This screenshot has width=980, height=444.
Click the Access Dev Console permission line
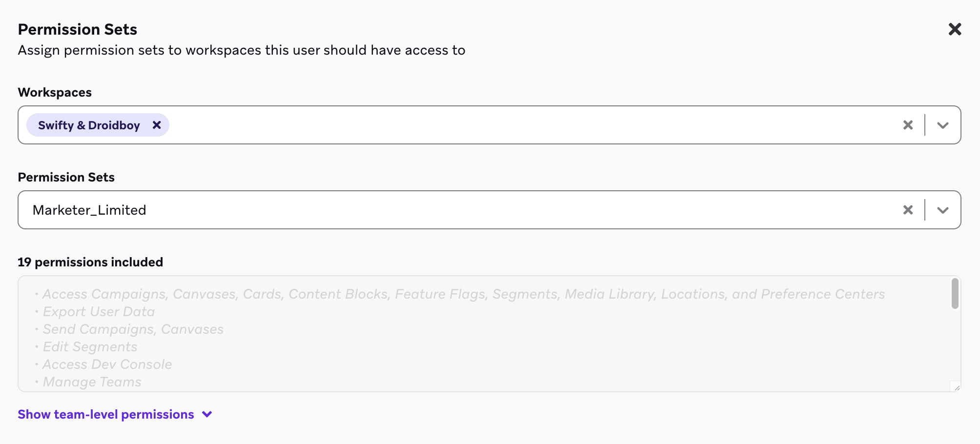click(x=107, y=364)
